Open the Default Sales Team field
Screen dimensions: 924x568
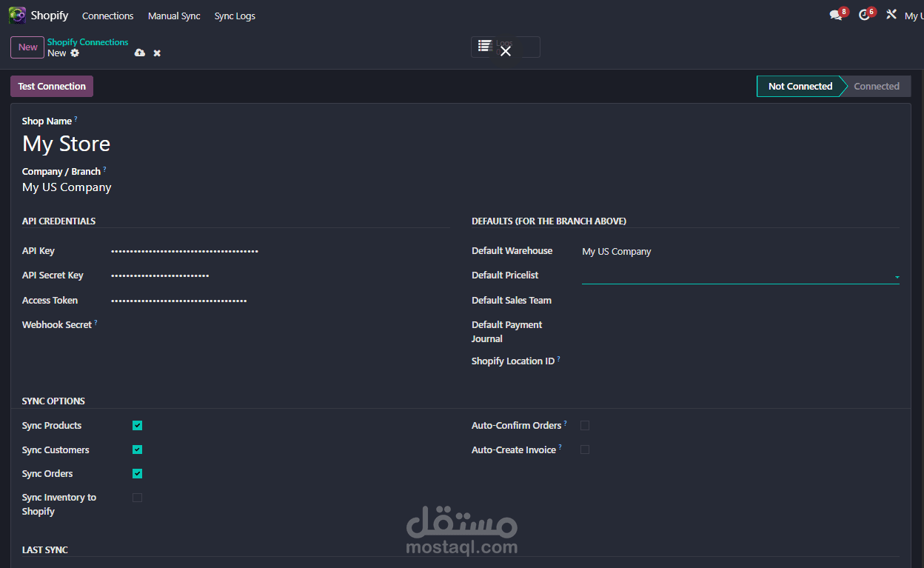[740, 301]
